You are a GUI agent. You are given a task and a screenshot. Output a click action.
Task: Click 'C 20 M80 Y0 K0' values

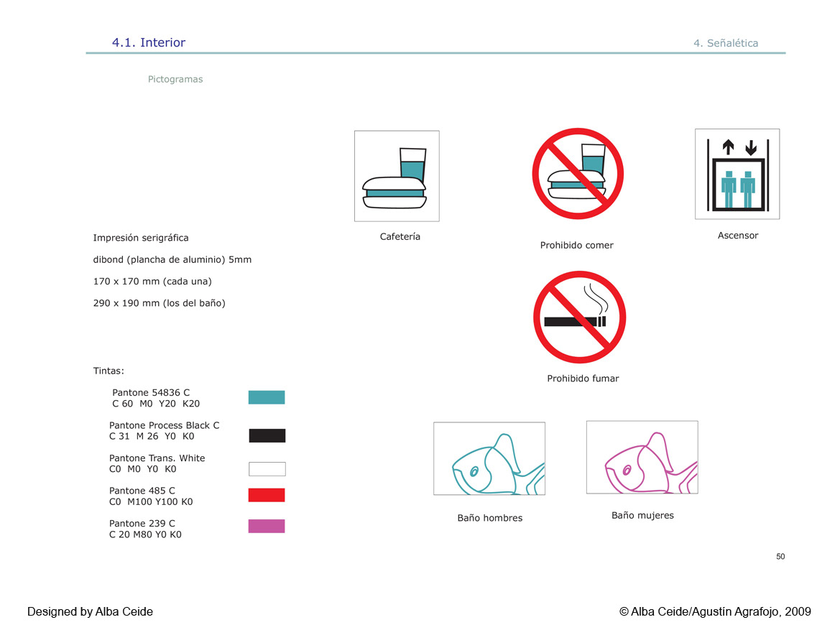145,534
